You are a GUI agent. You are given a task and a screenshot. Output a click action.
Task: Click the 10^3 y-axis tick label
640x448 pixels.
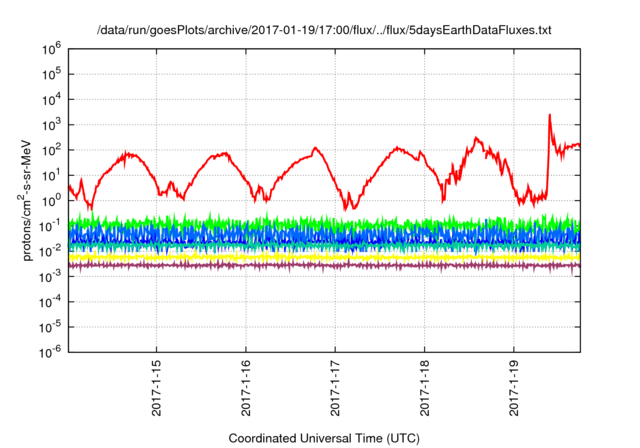click(51, 125)
